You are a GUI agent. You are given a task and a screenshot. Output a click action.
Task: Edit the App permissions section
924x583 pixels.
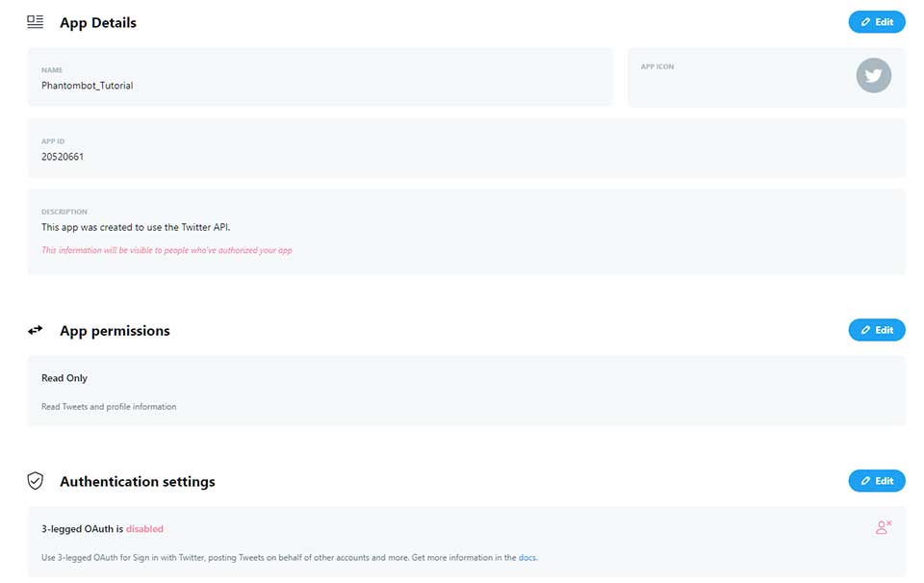coord(876,330)
